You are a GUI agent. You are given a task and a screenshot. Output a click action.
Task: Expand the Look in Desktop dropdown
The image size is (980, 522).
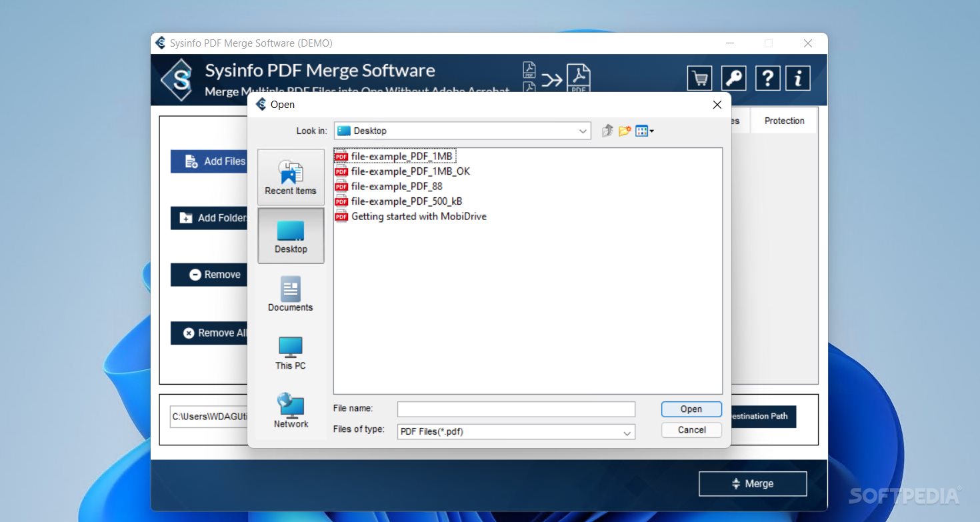coord(583,131)
